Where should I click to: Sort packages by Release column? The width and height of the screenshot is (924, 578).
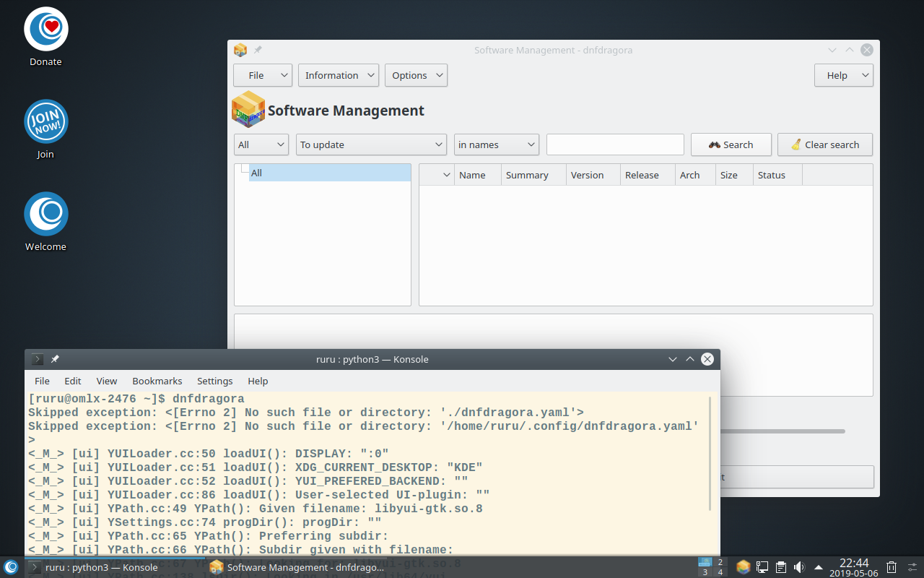click(648, 175)
